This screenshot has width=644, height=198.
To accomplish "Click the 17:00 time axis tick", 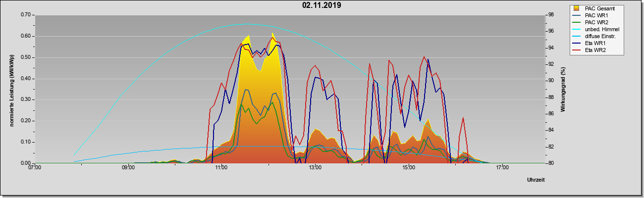I will point(502,168).
